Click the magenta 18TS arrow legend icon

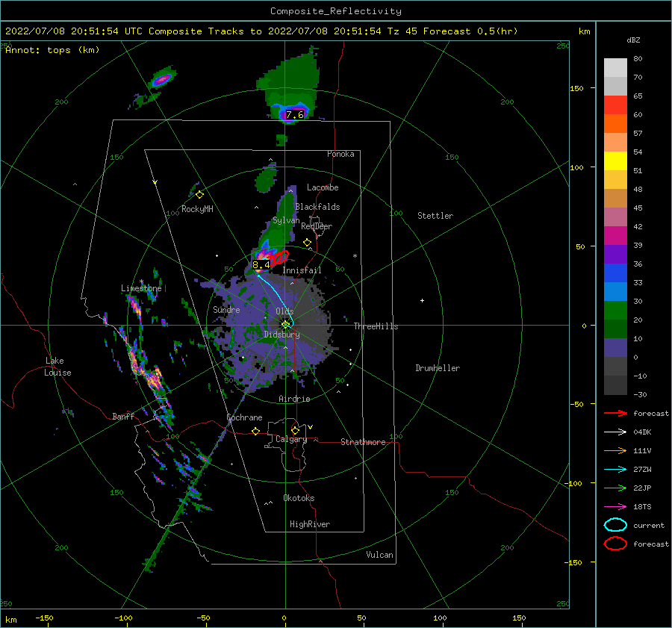pyautogui.click(x=615, y=507)
